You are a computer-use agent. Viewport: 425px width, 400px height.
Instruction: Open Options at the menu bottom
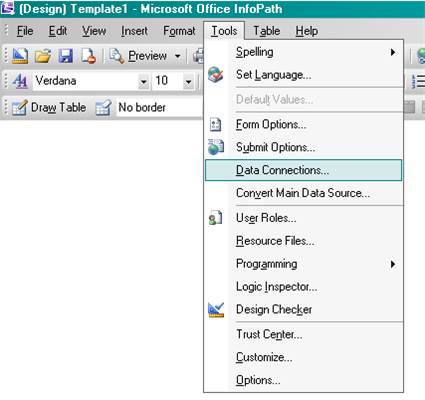303,380
